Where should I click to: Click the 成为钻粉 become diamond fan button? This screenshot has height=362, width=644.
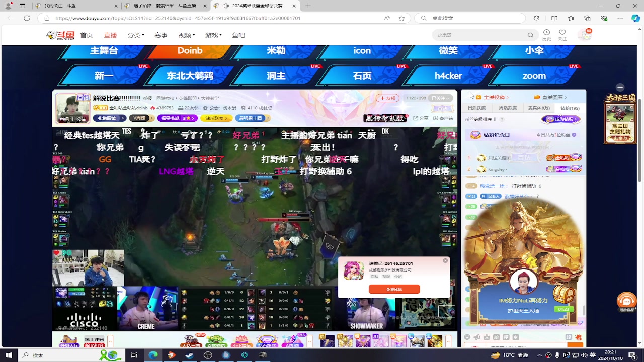tap(561, 119)
